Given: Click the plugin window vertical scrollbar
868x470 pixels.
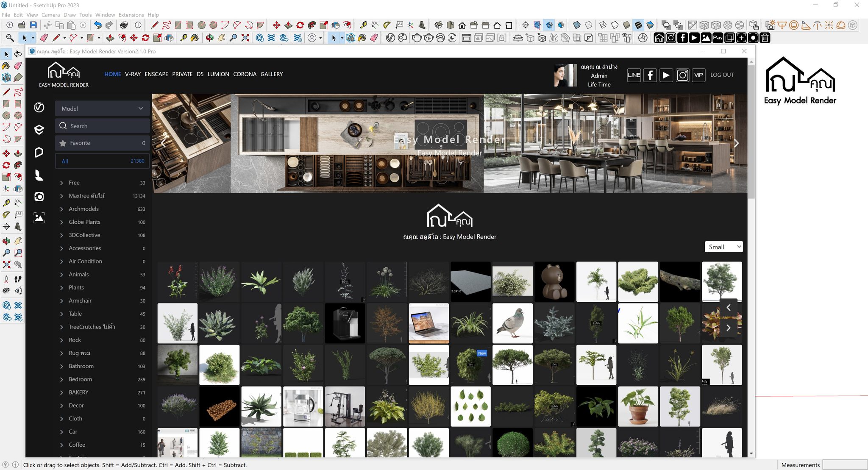Looking at the screenshot, I should click(x=751, y=131).
